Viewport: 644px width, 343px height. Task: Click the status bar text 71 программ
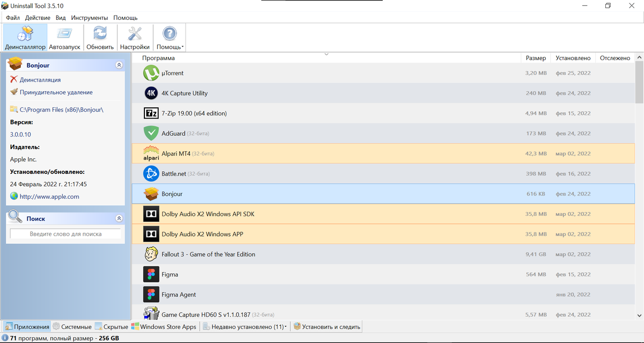pyautogui.click(x=30, y=338)
